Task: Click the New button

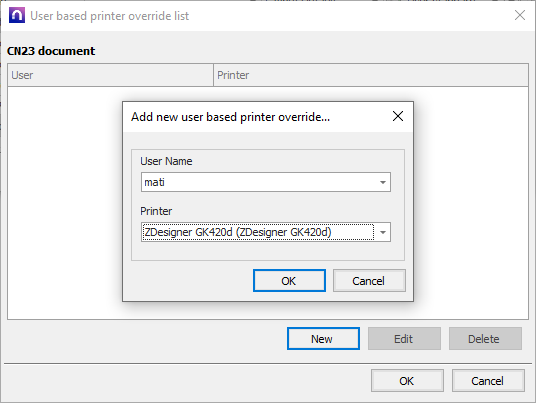Action: point(323,339)
